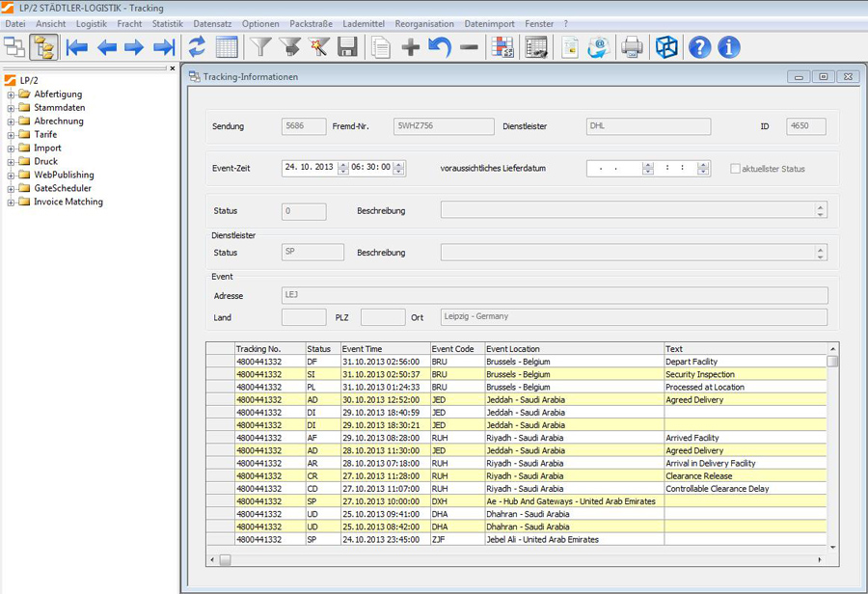Click the plain filter funnel icon
868x594 pixels.
click(x=260, y=47)
